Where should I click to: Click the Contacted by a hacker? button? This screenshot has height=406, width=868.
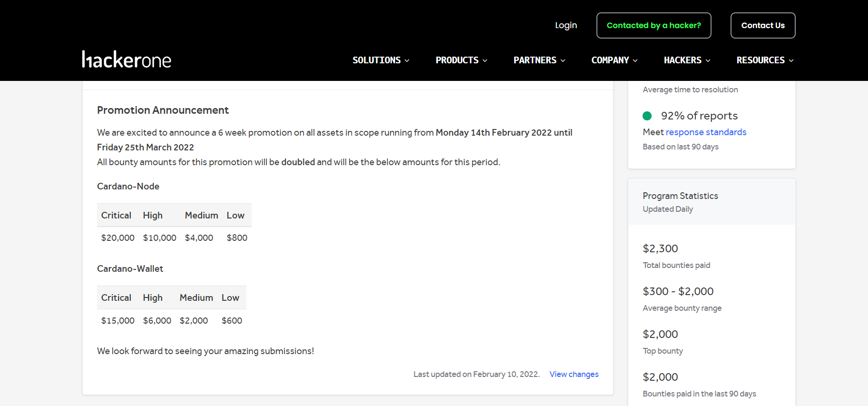click(654, 25)
